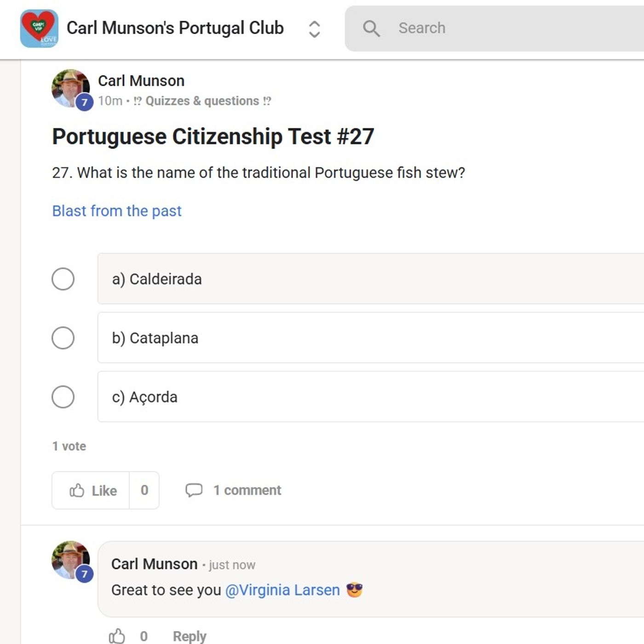Screen dimensions: 644x644
Task: Like Carl Munson's comment with thumbs-up
Action: (117, 636)
